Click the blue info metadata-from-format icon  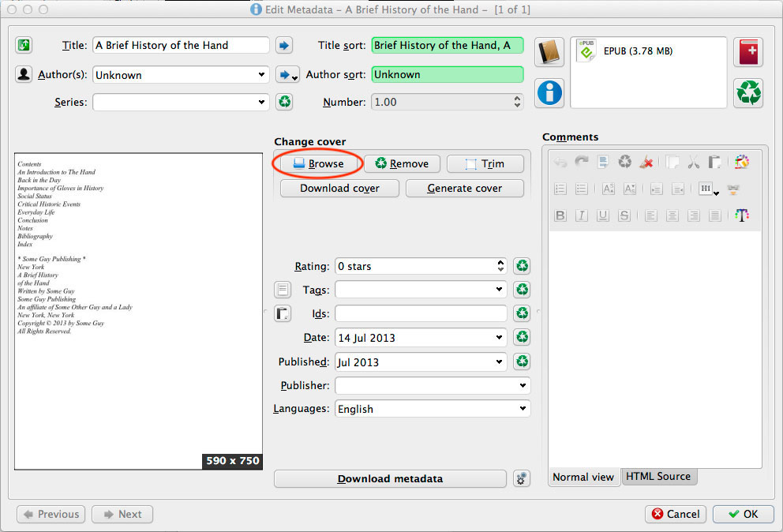[550, 92]
